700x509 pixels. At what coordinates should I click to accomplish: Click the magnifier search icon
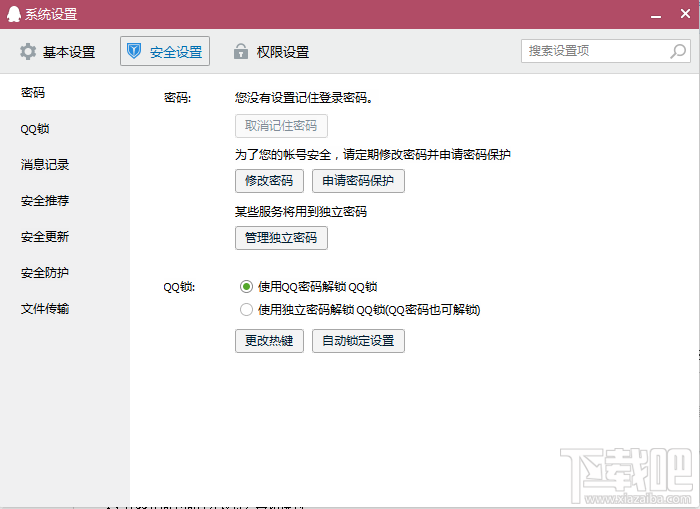point(678,51)
